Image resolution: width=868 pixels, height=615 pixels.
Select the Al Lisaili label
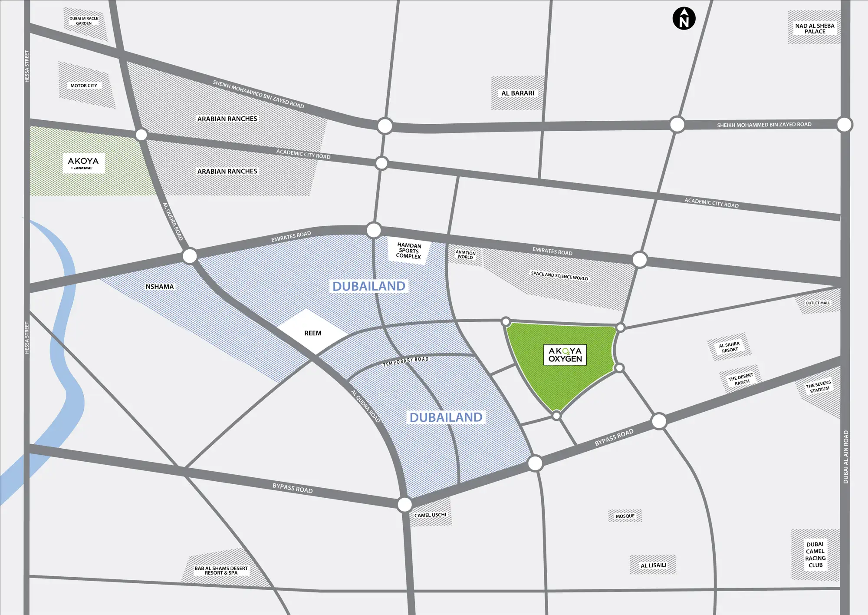[653, 565]
